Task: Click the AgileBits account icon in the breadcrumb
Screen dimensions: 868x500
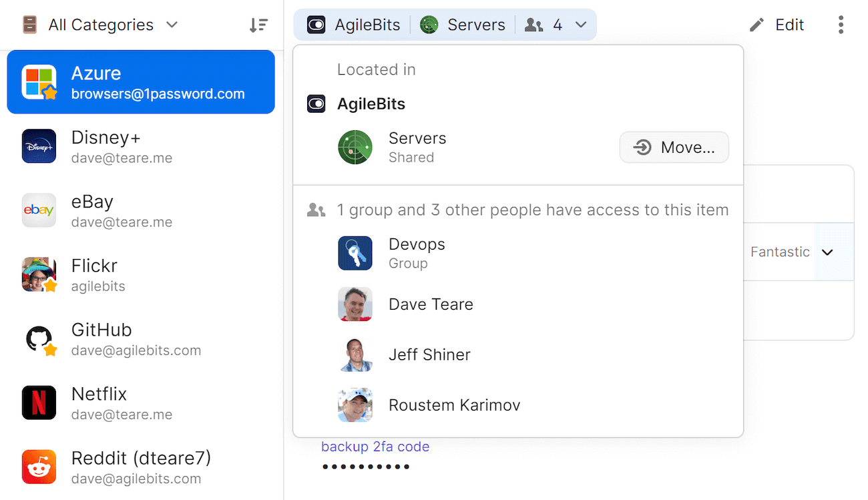Action: coord(316,24)
